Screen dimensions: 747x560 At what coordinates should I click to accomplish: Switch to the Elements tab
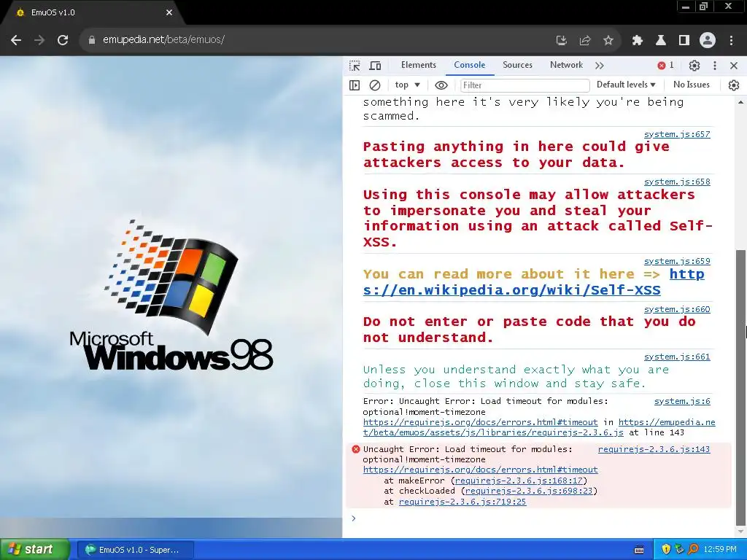(418, 65)
